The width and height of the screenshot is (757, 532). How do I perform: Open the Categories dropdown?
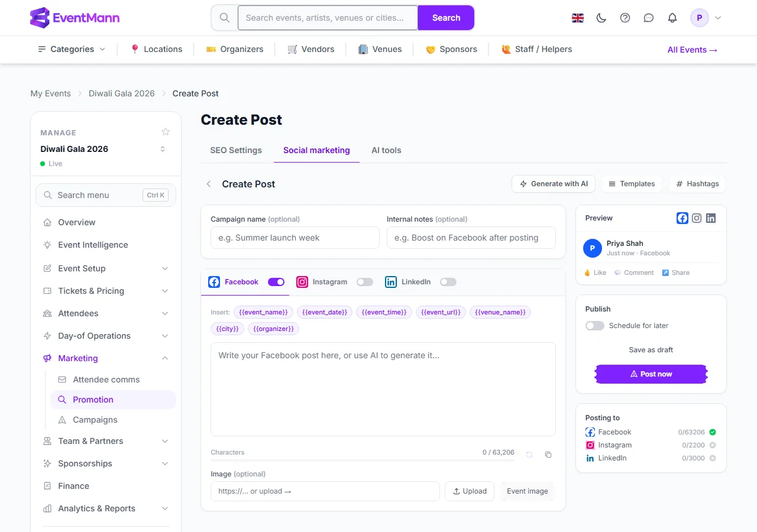click(x=72, y=49)
